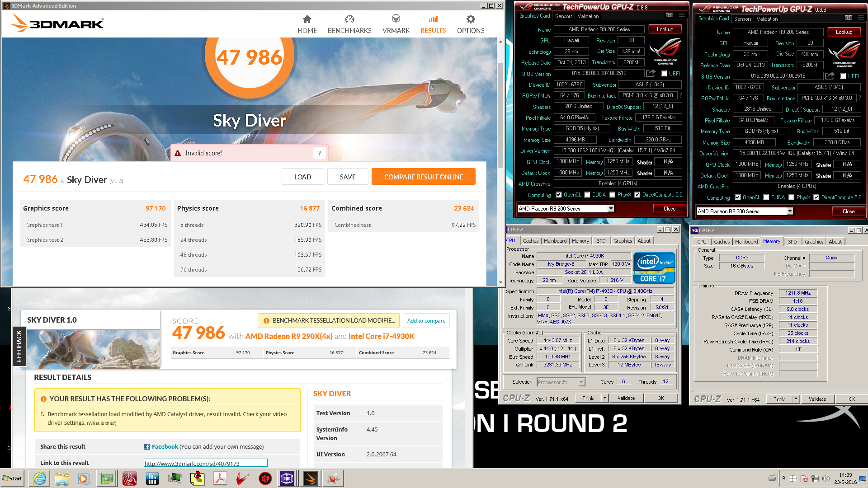Open the FEEDBACK side tab
This screenshot has width=868, height=488.
[x=19, y=347]
